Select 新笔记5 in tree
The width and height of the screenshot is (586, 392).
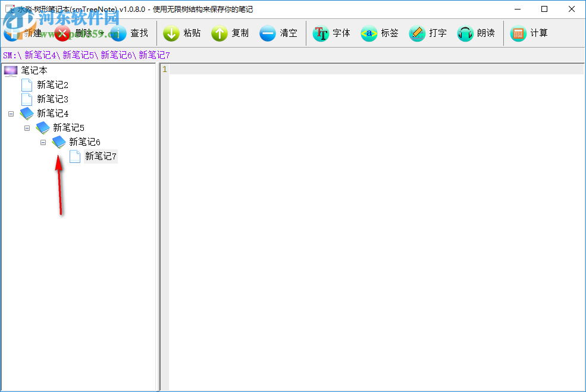[x=69, y=128]
